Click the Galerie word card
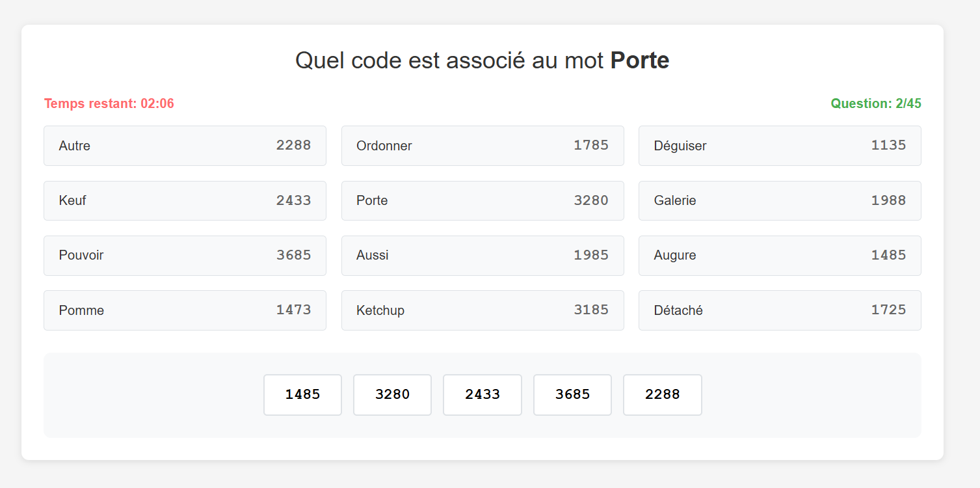Screen dimensions: 980x488 [x=779, y=200]
